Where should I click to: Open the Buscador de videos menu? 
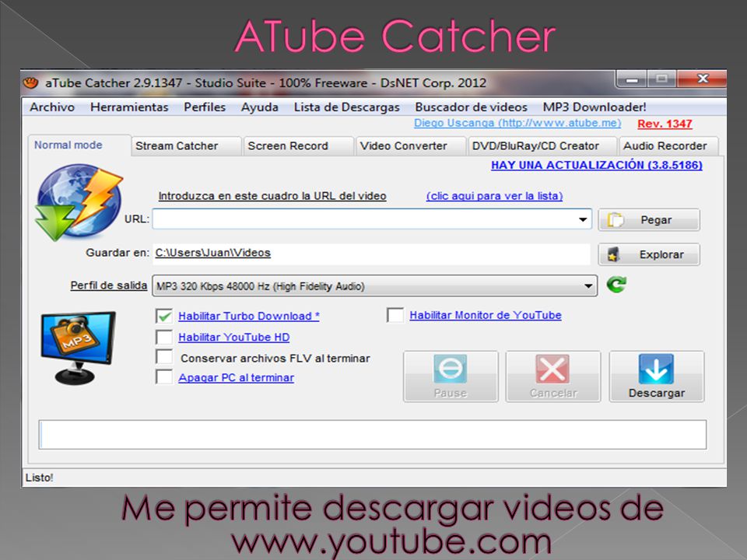point(472,107)
